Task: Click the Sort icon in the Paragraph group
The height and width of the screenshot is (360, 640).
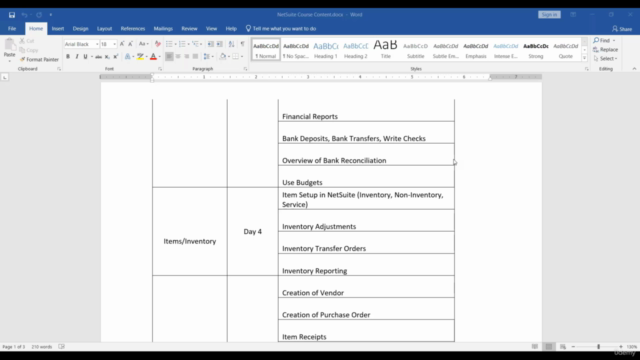Action: (x=231, y=44)
